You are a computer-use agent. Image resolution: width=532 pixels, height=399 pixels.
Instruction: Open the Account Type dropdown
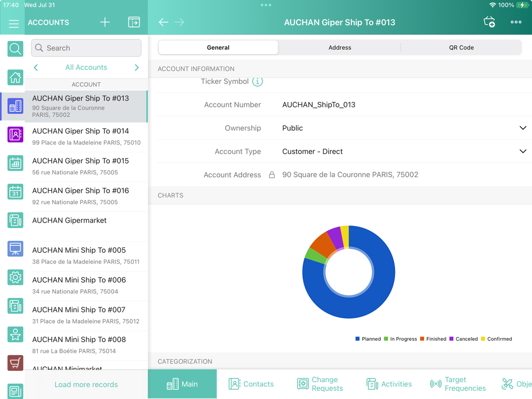click(523, 151)
